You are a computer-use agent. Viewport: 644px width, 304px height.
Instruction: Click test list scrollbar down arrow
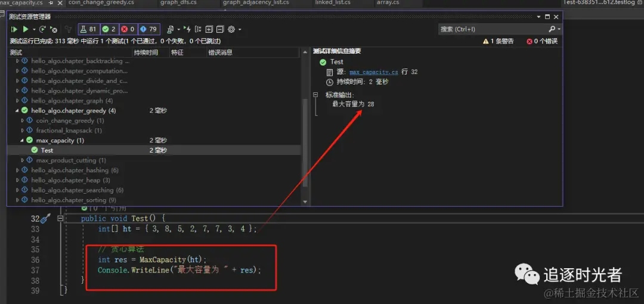click(x=305, y=201)
